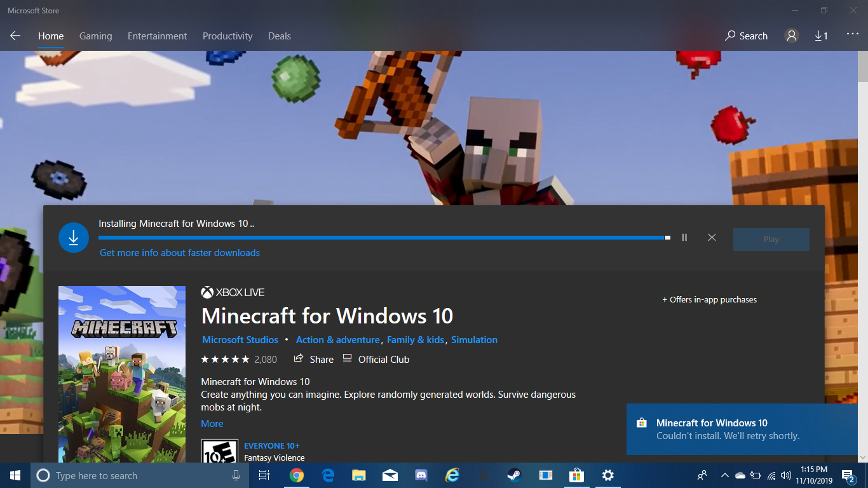Screen dimensions: 868x488
Task: Launch Google Chrome from the taskbar
Action: point(297,475)
